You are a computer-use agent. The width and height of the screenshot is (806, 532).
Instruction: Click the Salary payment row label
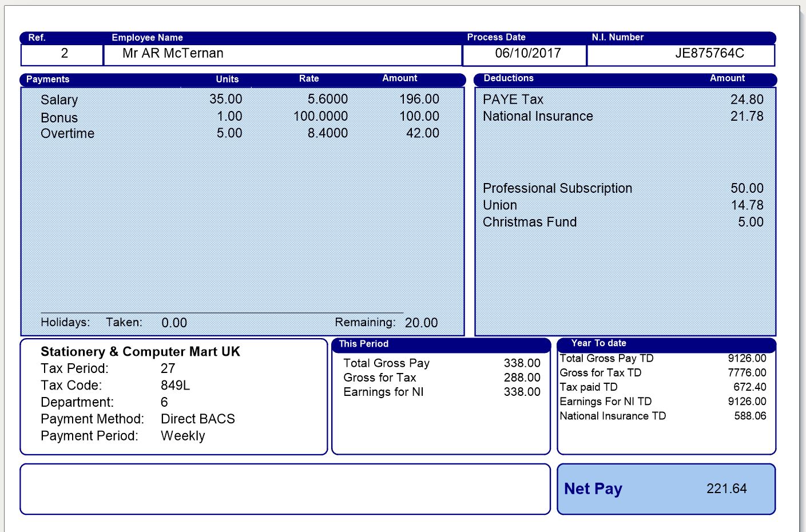59,100
